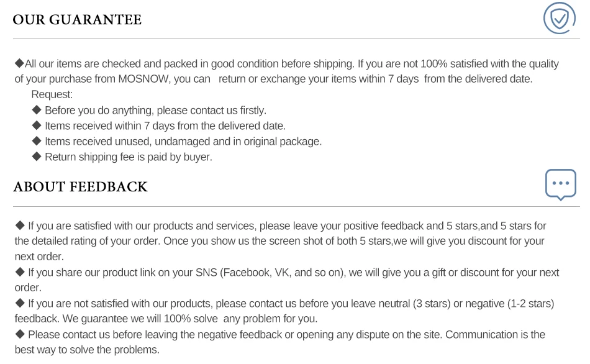Click the 'best way to solve the problems' text

pyautogui.click(x=87, y=350)
